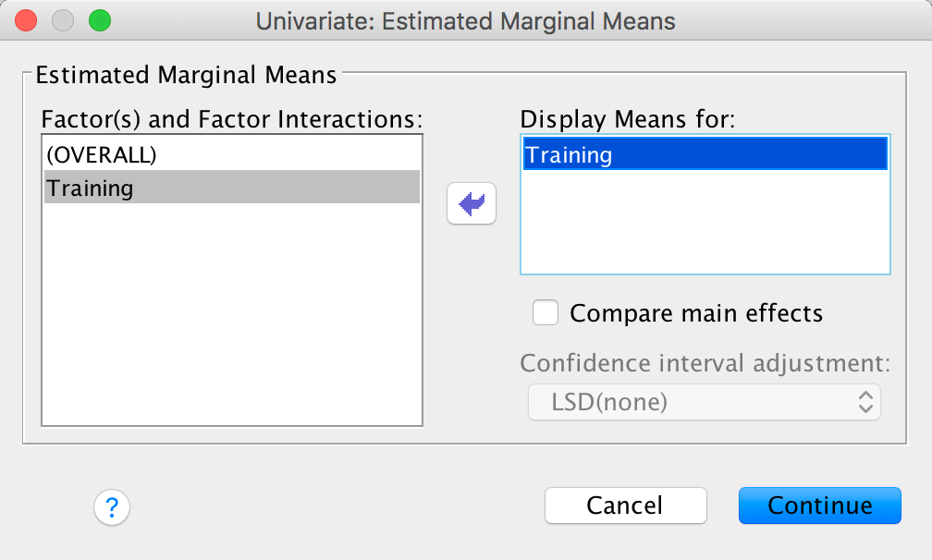Minimize the dialog with the yellow button

62,20
